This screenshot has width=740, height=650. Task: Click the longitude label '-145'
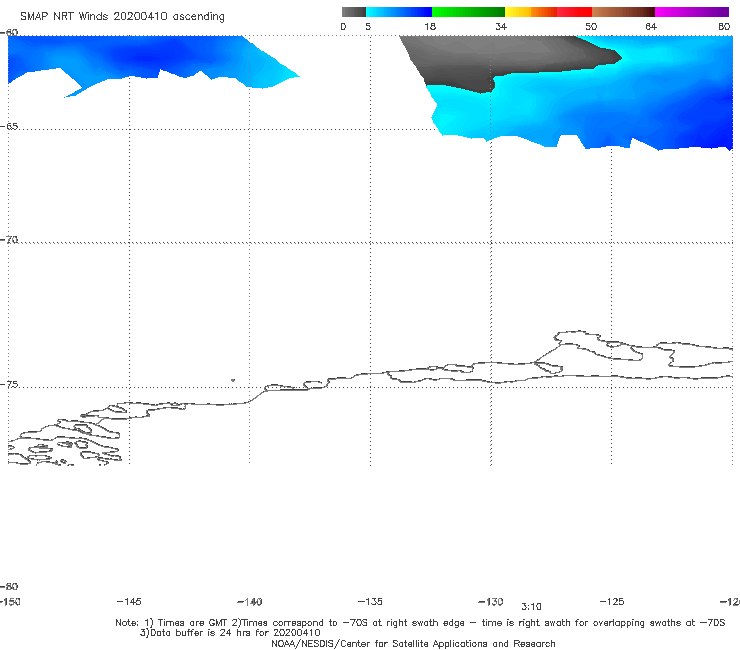coord(129,601)
